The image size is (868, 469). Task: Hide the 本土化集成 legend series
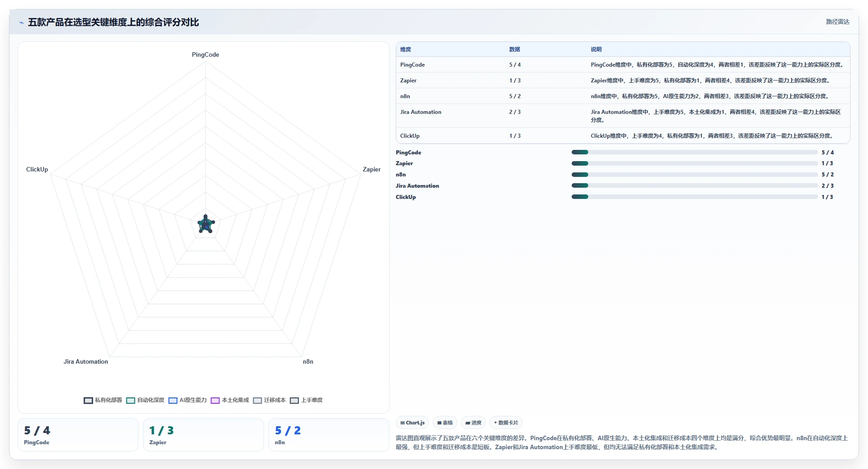coord(230,400)
